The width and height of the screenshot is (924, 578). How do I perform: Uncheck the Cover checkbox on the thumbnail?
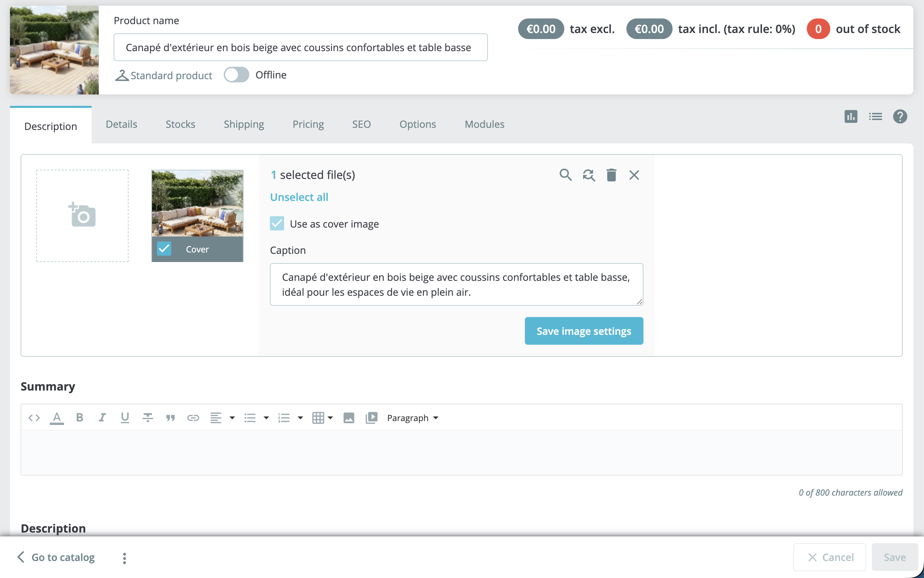coord(164,249)
